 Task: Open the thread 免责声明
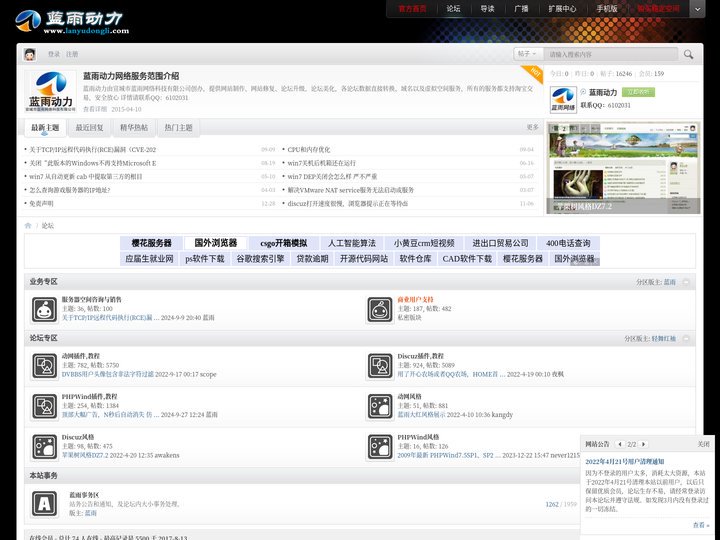click(41, 203)
